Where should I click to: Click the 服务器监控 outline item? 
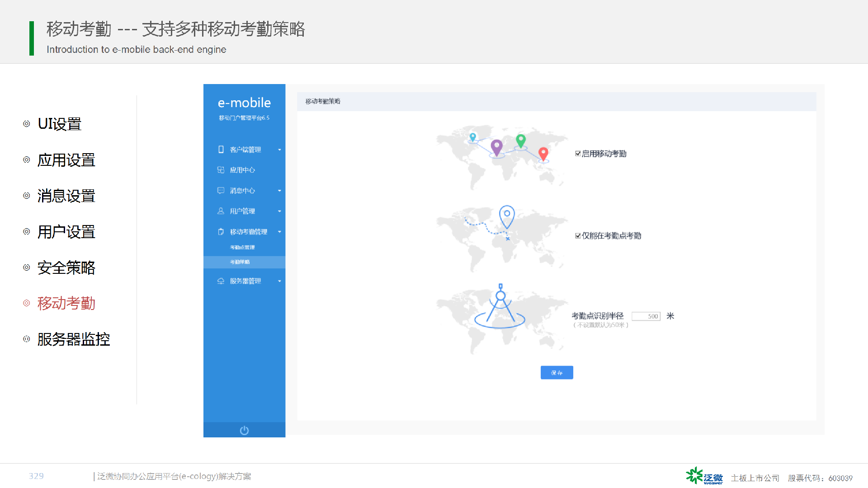pos(74,339)
